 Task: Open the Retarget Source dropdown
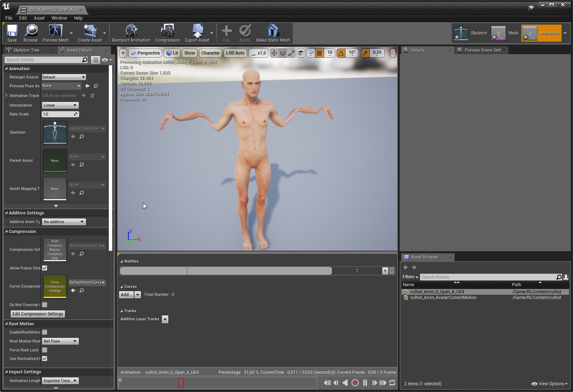(x=64, y=77)
